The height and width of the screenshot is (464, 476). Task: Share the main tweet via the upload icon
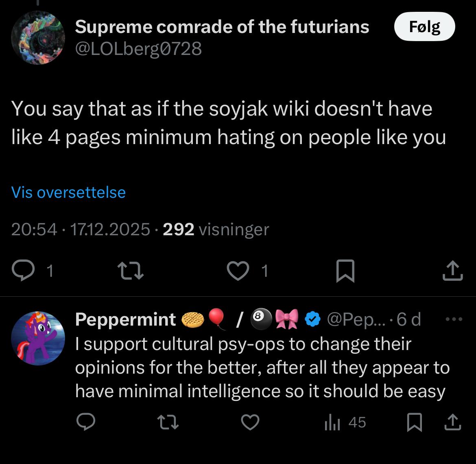[453, 271]
